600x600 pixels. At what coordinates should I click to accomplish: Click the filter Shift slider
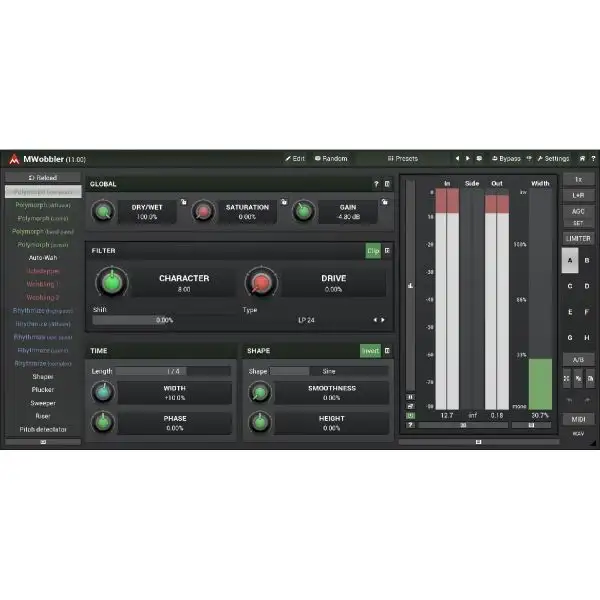click(x=164, y=320)
